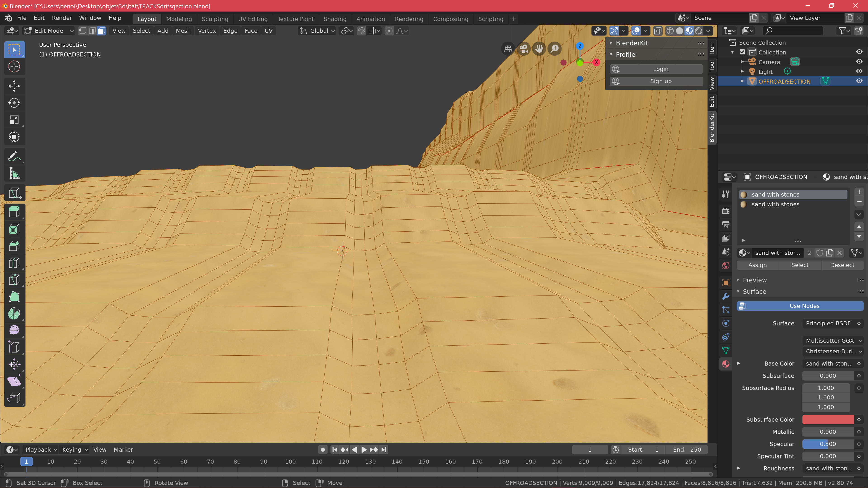Viewport: 868px width, 488px height.
Task: Select the Spin tool
Action: [x=14, y=313]
